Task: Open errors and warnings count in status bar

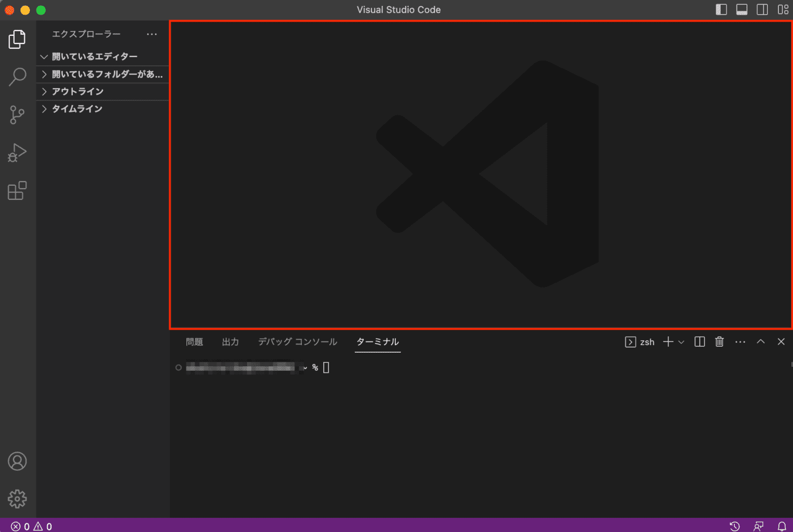Action: point(32,526)
